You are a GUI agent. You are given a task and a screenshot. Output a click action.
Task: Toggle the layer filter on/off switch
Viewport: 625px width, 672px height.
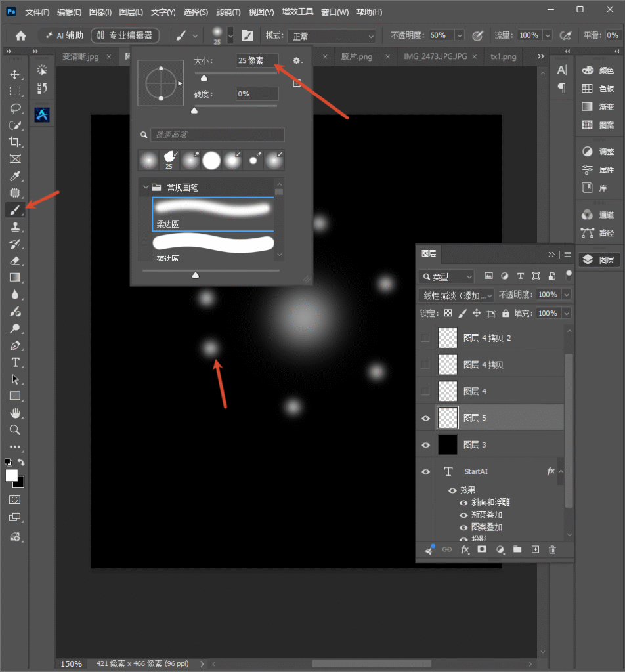pyautogui.click(x=569, y=276)
